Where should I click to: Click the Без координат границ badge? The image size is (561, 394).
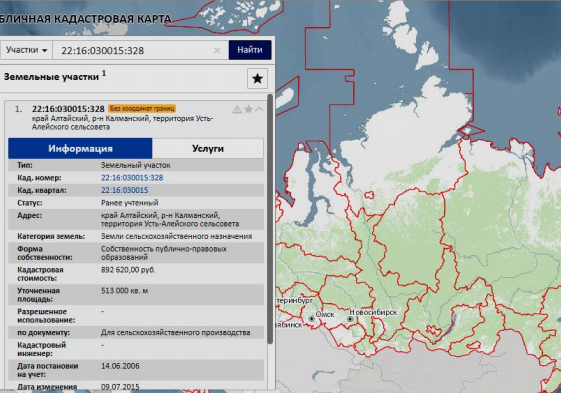142,108
